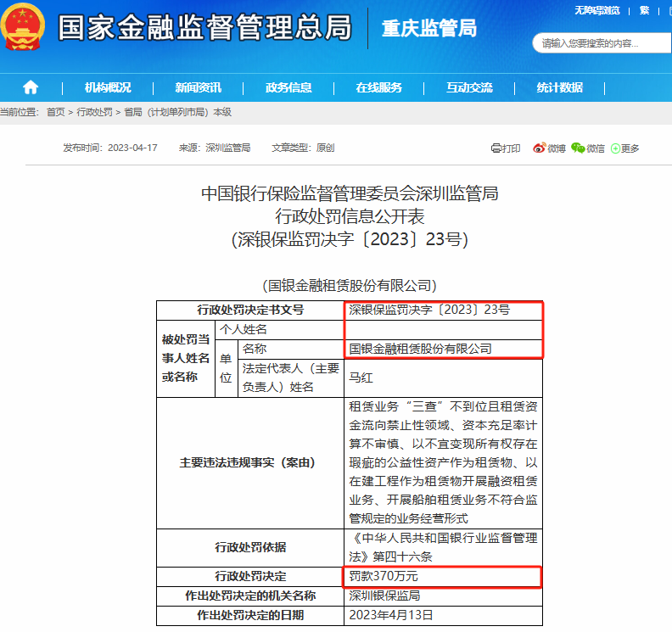This screenshot has width=672, height=632.
Task: Open the 机构概况 menu
Action: [108, 87]
